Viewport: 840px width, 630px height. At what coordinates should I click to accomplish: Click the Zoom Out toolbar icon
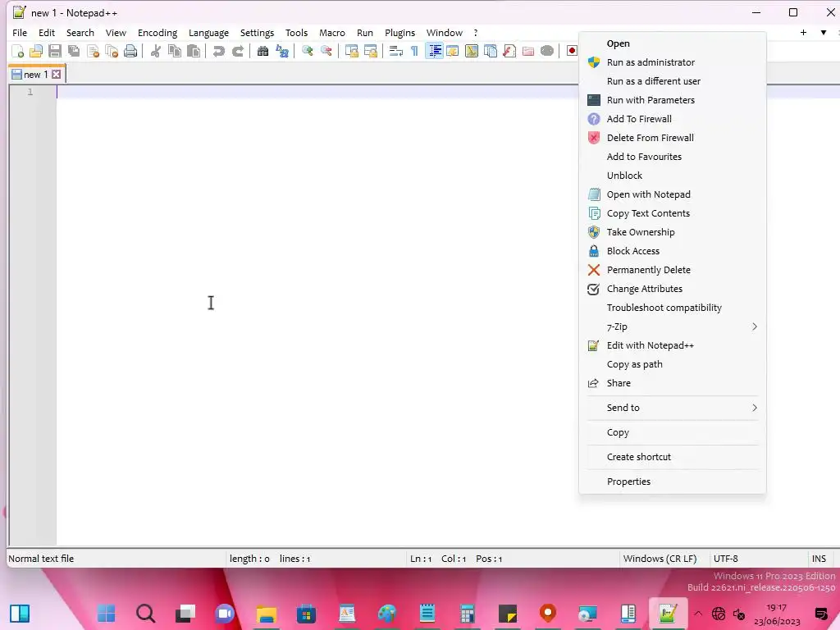click(326, 52)
